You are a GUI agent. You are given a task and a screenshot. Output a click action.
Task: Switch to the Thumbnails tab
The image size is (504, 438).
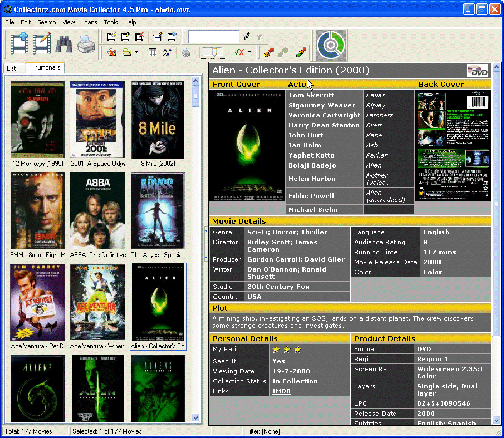click(x=45, y=67)
